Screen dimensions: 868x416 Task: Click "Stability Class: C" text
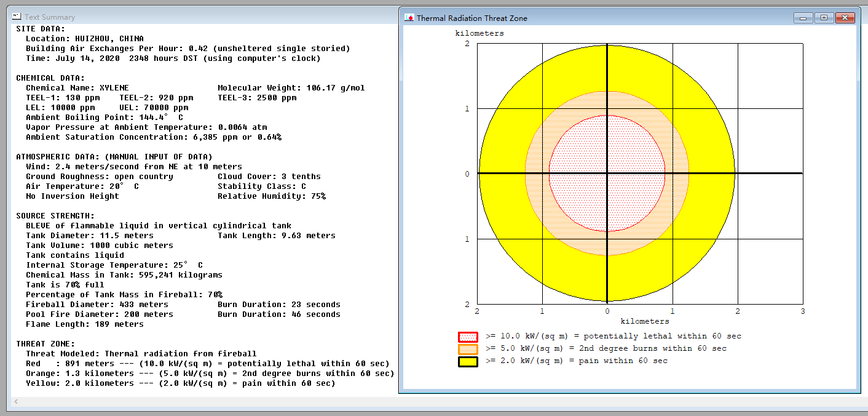[x=262, y=186]
